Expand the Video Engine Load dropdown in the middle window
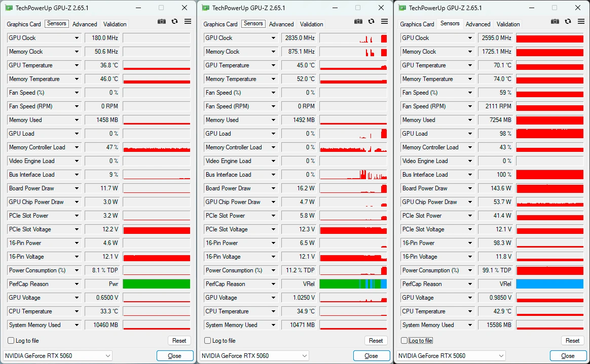 pyautogui.click(x=274, y=161)
